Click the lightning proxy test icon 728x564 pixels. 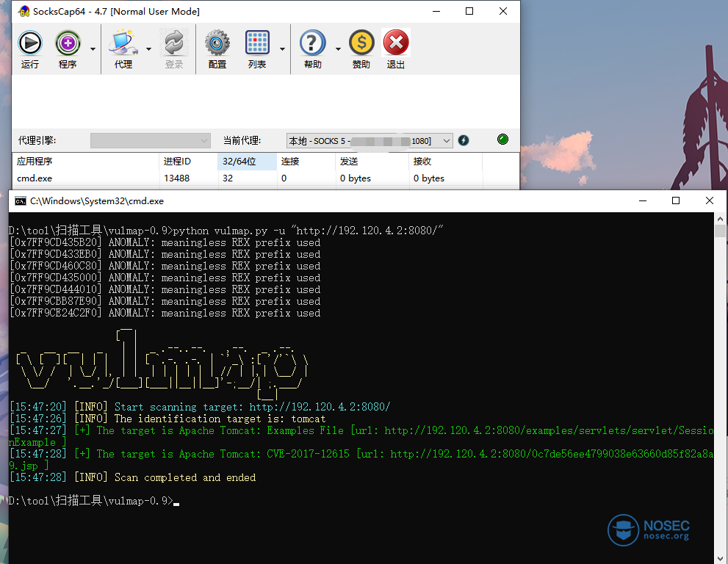pyautogui.click(x=464, y=140)
